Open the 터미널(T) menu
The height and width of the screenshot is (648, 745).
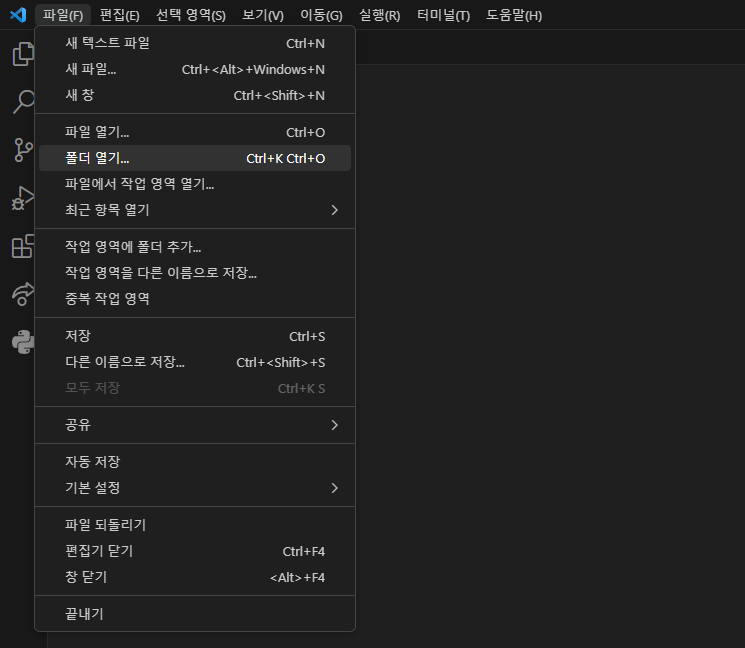(443, 15)
